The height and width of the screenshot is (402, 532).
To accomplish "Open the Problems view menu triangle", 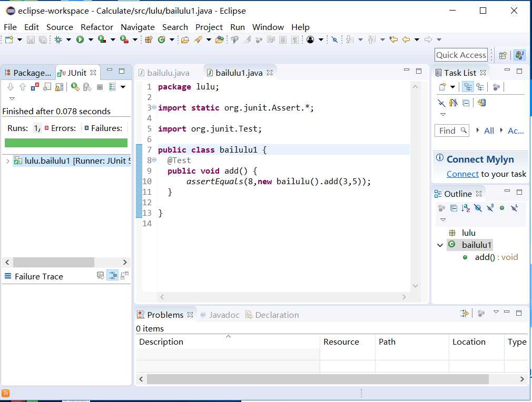I will pyautogui.click(x=496, y=312).
